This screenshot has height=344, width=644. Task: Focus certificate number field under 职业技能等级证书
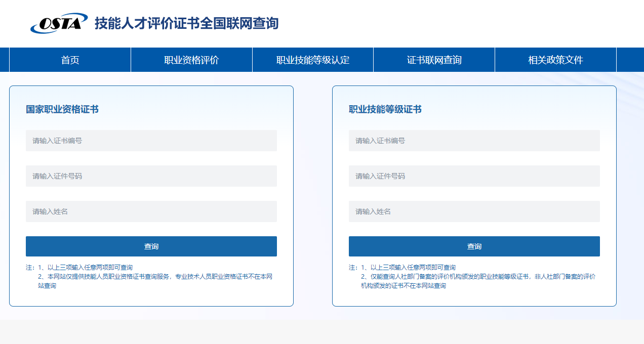(474, 141)
